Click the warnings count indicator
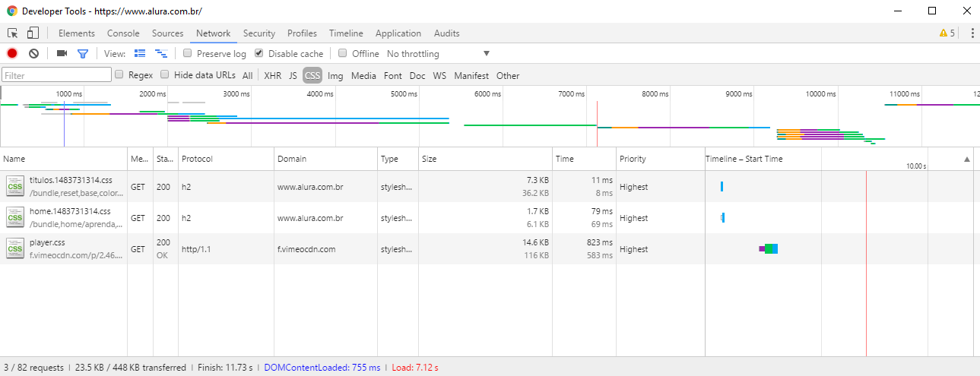The width and height of the screenshot is (980, 376). point(947,33)
